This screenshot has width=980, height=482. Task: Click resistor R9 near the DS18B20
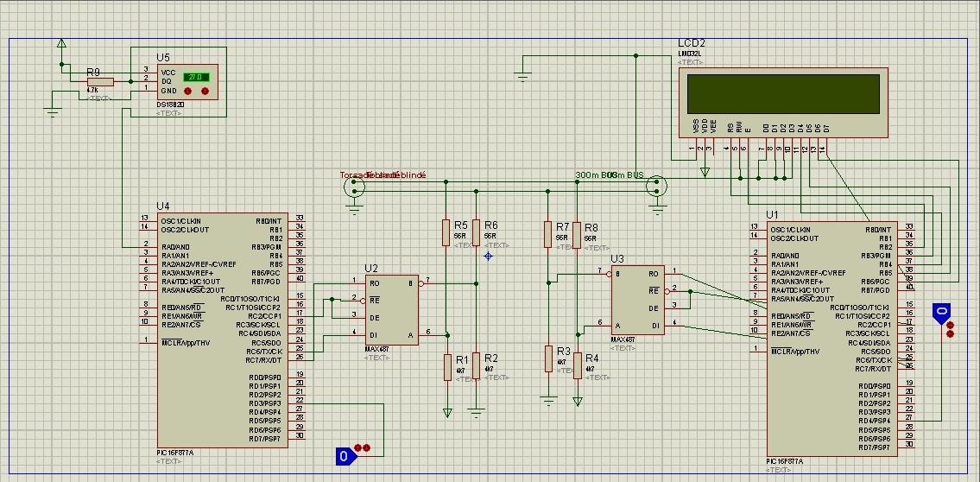click(x=100, y=81)
